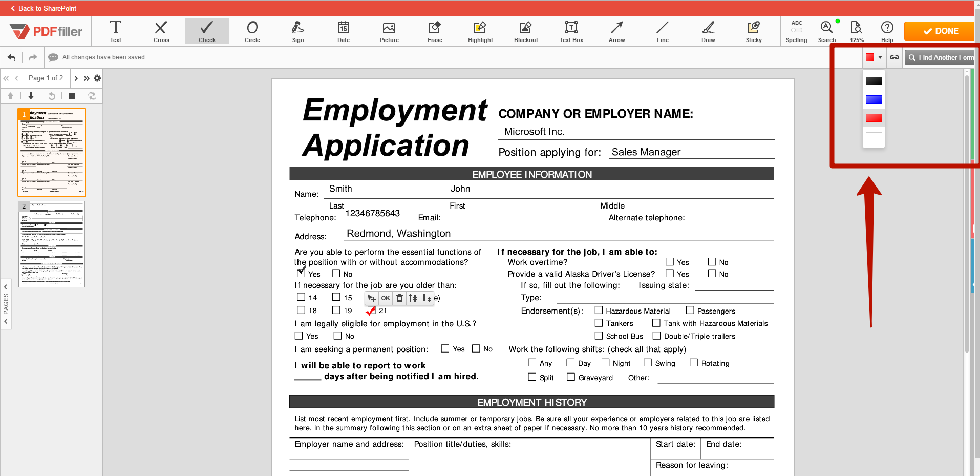Insert a Date stamp
Screen dimensions: 980x476
point(344,31)
